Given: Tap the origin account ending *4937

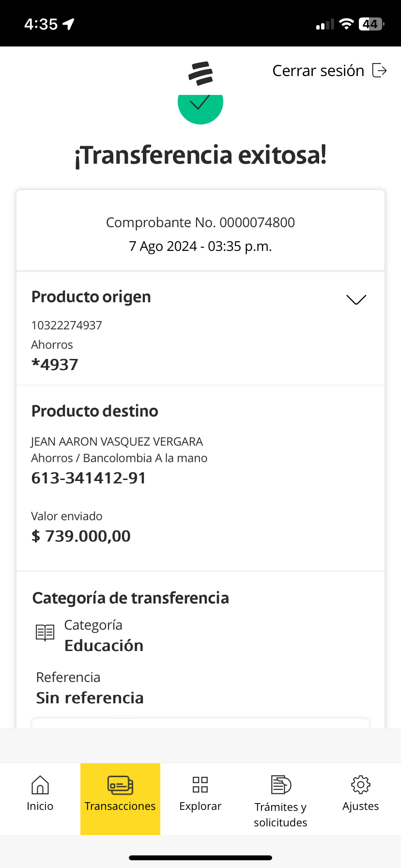Looking at the screenshot, I should [55, 365].
